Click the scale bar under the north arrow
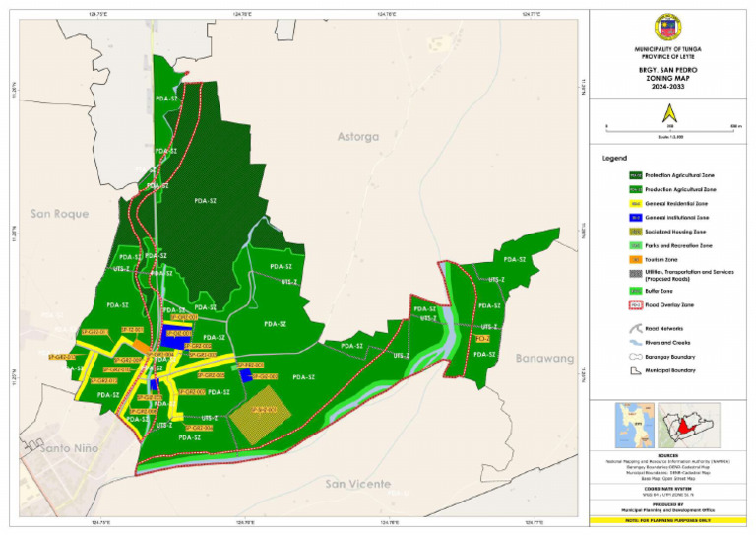Image resolution: width=756 pixels, height=535 pixels. click(x=670, y=129)
